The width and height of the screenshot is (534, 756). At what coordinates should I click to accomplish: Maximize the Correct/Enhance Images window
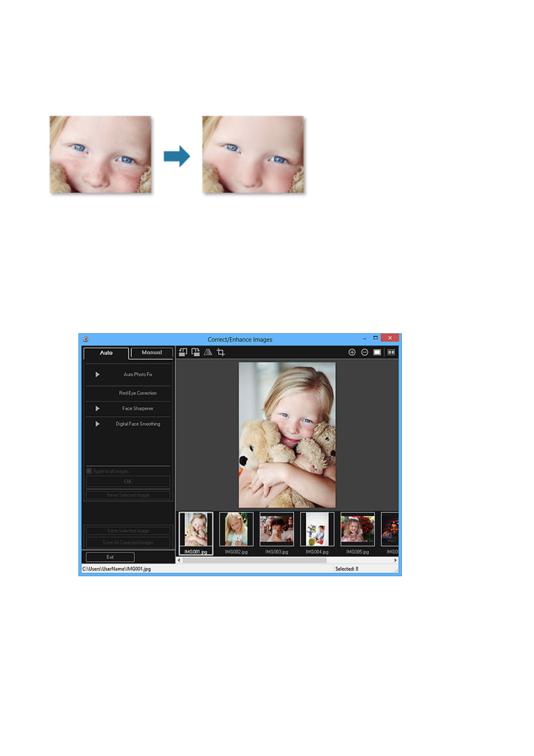click(376, 338)
